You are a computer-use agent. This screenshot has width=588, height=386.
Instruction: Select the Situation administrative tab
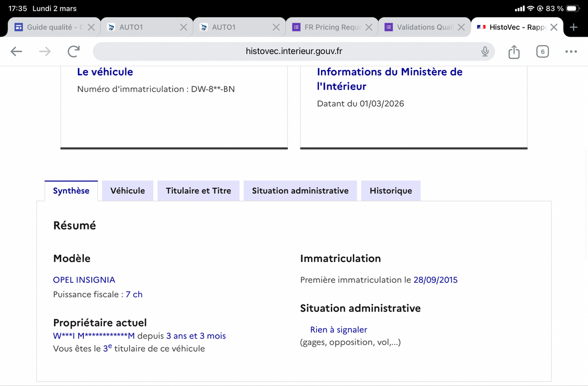pyautogui.click(x=300, y=191)
